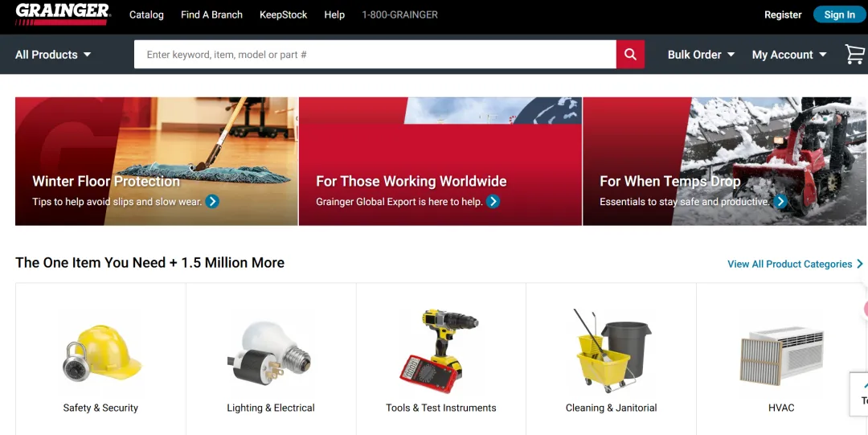
Task: Select the Lighting & Electrical bulb image
Action: (x=269, y=351)
